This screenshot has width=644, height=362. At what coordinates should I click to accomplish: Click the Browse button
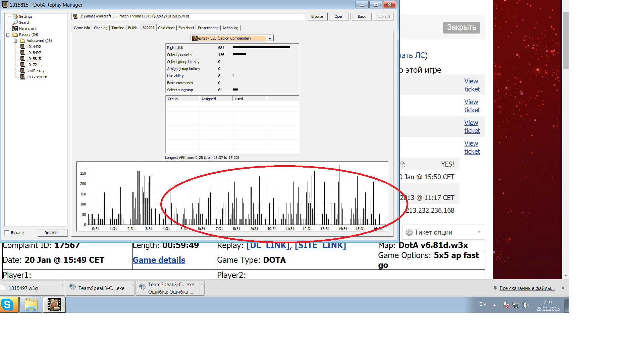317,16
